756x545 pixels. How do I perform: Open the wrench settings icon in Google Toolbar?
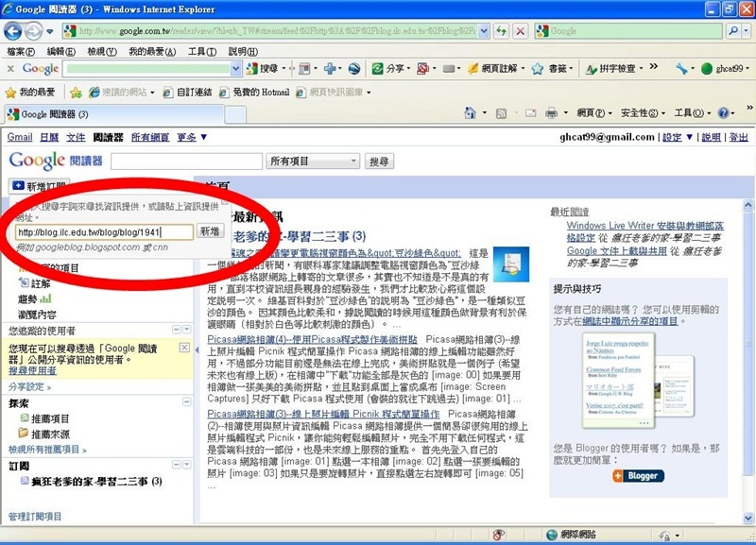[x=681, y=69]
